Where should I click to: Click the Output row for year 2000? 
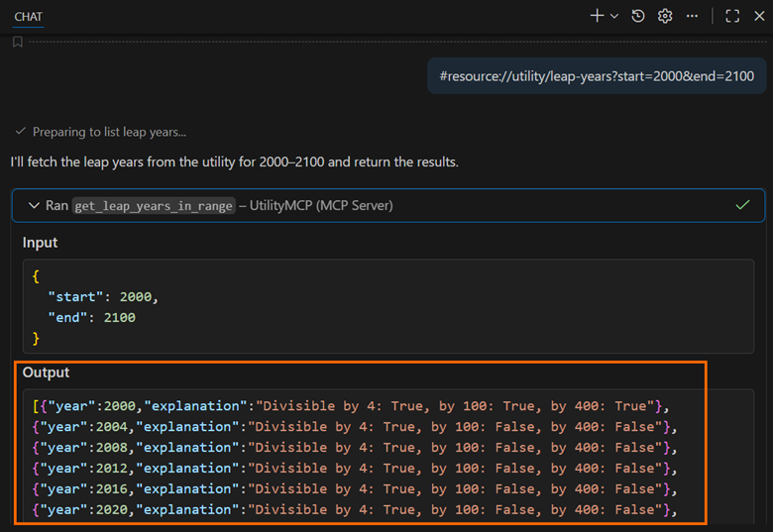(351, 406)
